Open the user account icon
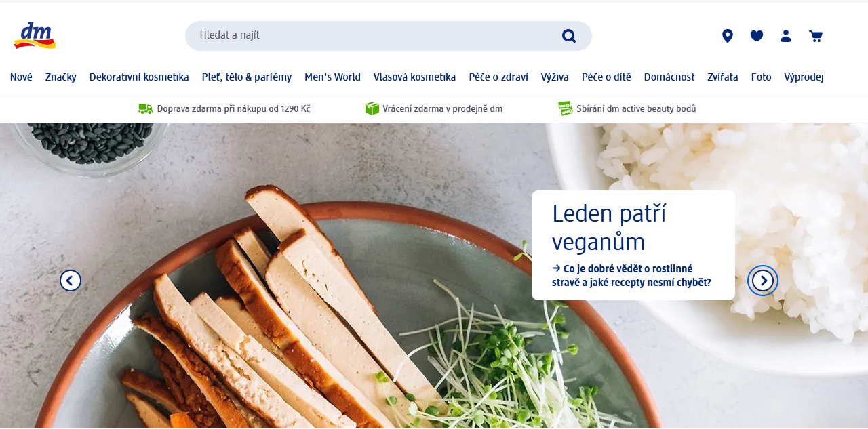 (786, 36)
